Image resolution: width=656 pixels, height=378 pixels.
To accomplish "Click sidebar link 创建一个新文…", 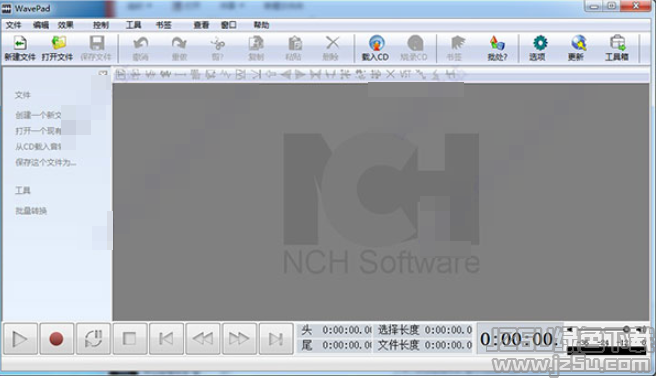I will coord(38,115).
